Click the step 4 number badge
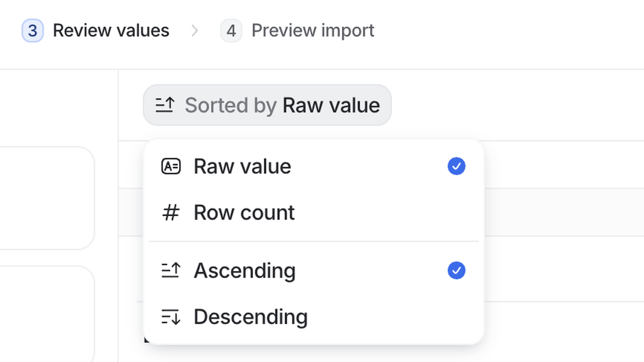Screen dimensions: 644x362 (231, 31)
